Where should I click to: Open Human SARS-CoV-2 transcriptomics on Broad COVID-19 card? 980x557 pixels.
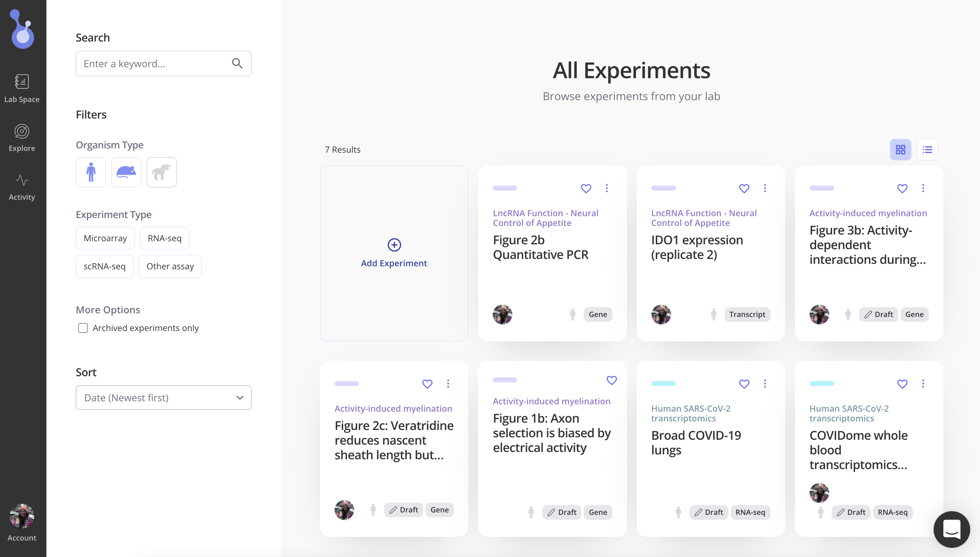tap(691, 413)
